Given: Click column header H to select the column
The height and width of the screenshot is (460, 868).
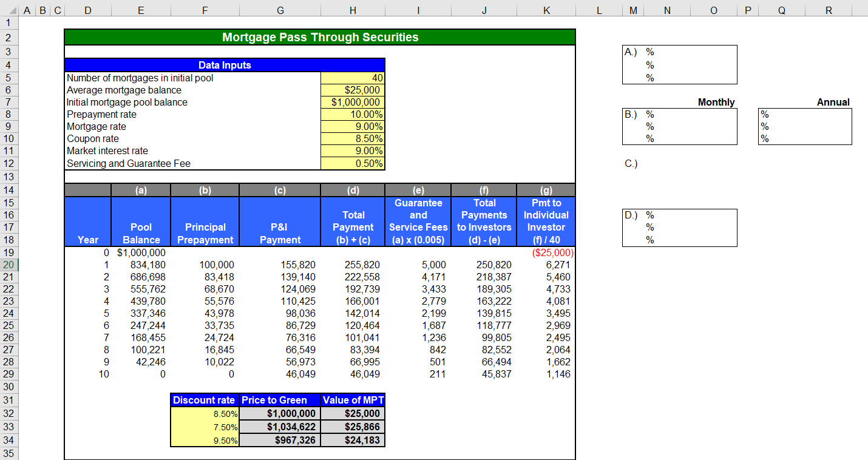Looking at the screenshot, I should click(353, 10).
